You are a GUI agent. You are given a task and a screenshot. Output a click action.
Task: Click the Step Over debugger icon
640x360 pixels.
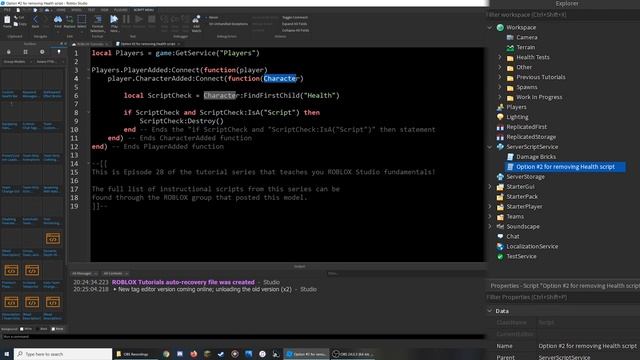click(x=175, y=20)
